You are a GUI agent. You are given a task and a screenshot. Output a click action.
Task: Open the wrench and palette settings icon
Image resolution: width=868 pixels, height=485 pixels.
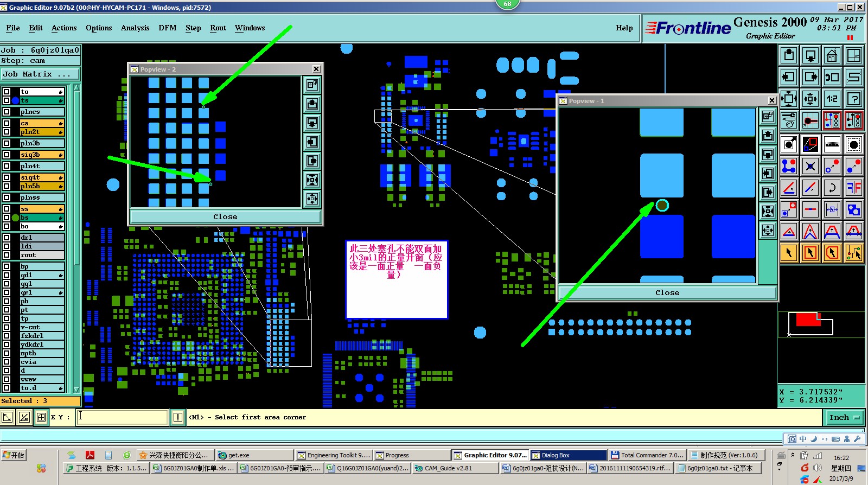click(x=789, y=120)
